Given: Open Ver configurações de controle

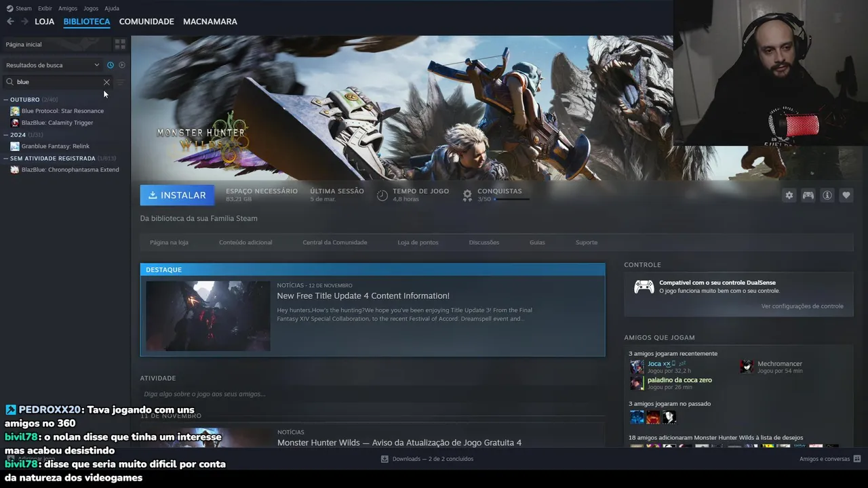Looking at the screenshot, I should coord(802,306).
